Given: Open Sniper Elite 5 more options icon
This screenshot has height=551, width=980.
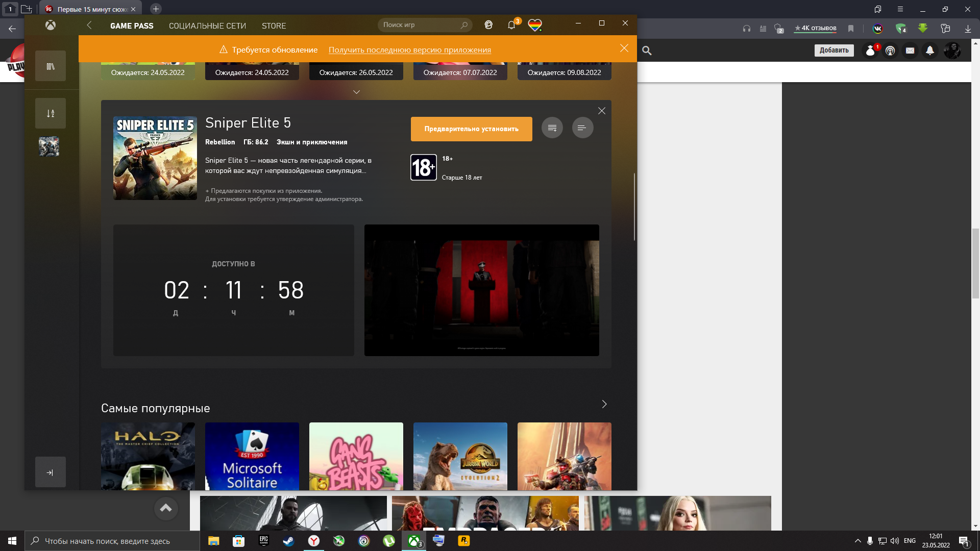Looking at the screenshot, I should 582,128.
